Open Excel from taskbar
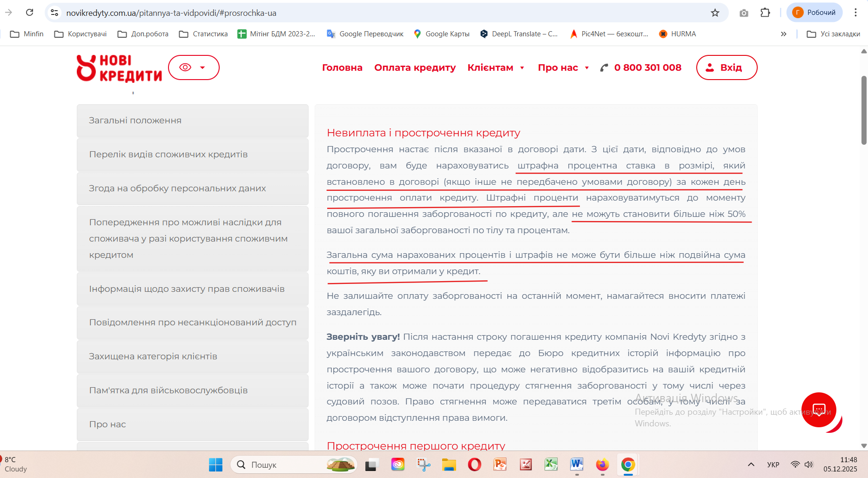The image size is (868, 478). click(551, 465)
